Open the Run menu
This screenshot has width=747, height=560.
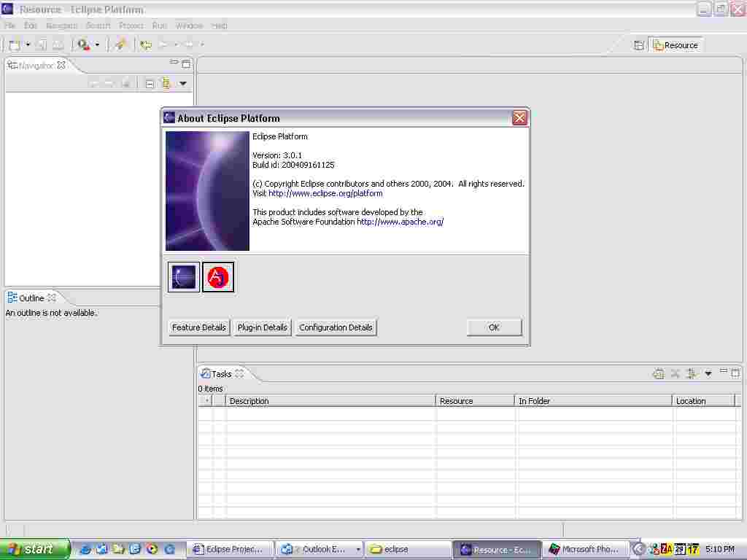tap(159, 26)
